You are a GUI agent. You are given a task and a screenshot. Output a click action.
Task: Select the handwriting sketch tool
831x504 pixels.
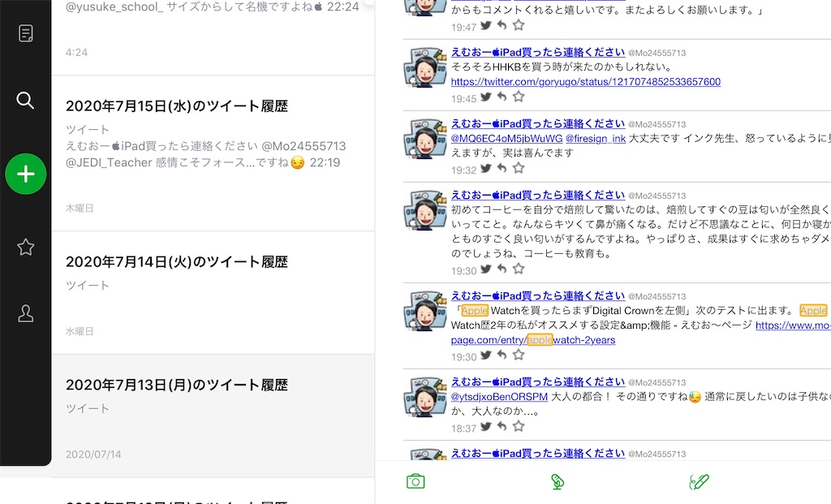pos(699,480)
